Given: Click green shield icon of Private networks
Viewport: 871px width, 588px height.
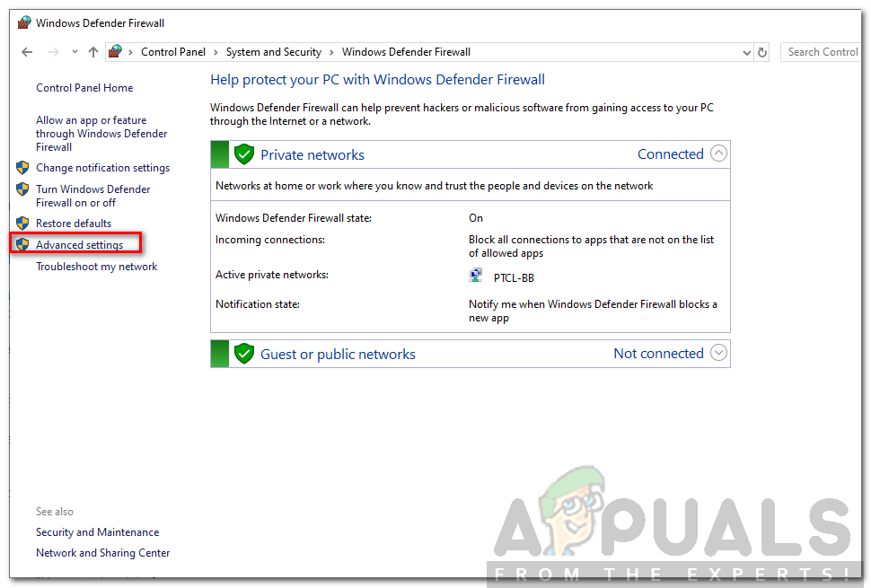Looking at the screenshot, I should (x=244, y=154).
